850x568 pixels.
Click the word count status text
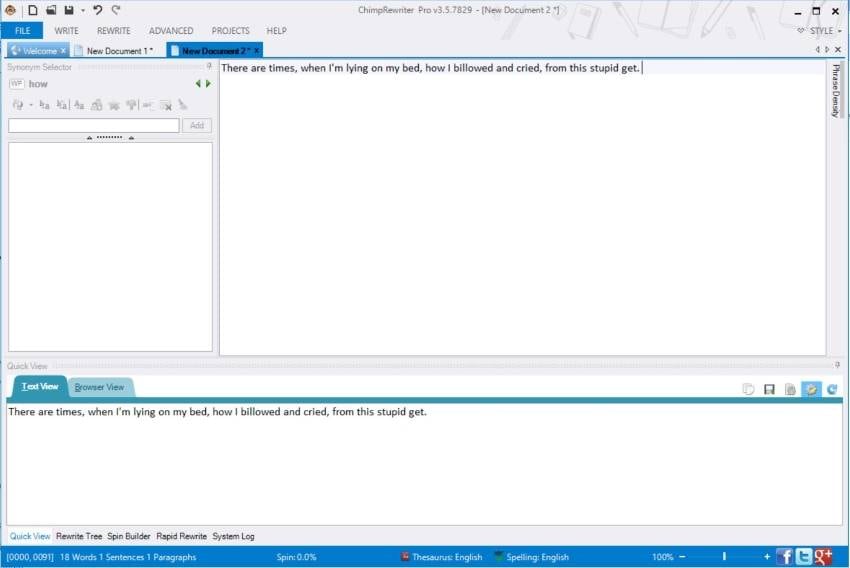click(128, 557)
